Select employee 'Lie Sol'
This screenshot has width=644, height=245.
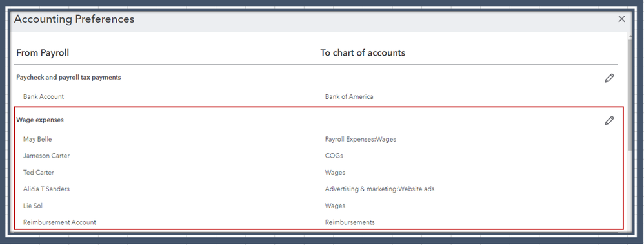click(33, 206)
